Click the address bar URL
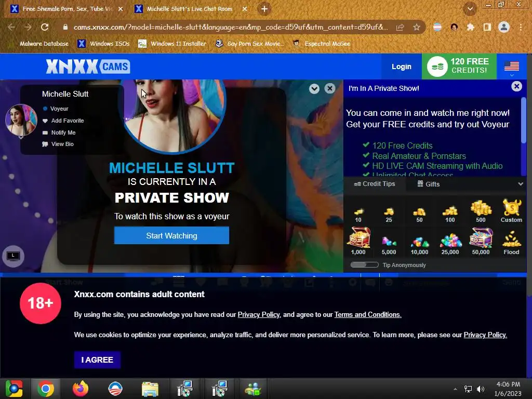The height and width of the screenshot is (399, 532). (x=230, y=27)
